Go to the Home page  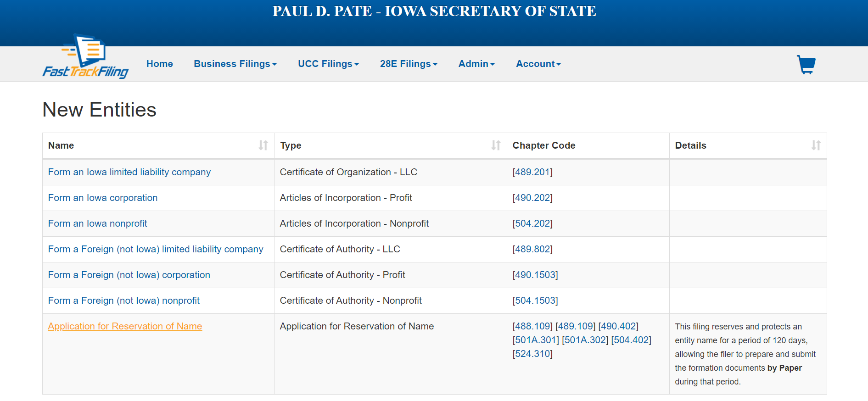[160, 64]
